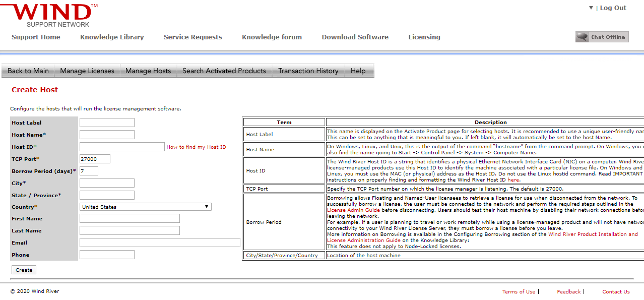The width and height of the screenshot is (644, 300).
Task: Open the Manage Hosts tab
Action: tap(148, 71)
